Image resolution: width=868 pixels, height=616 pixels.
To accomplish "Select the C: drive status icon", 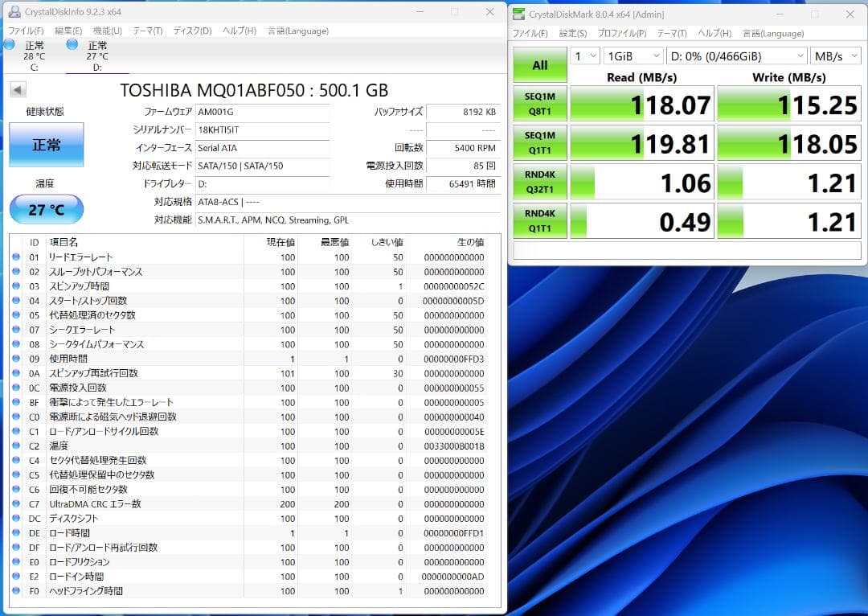I will tap(10, 45).
